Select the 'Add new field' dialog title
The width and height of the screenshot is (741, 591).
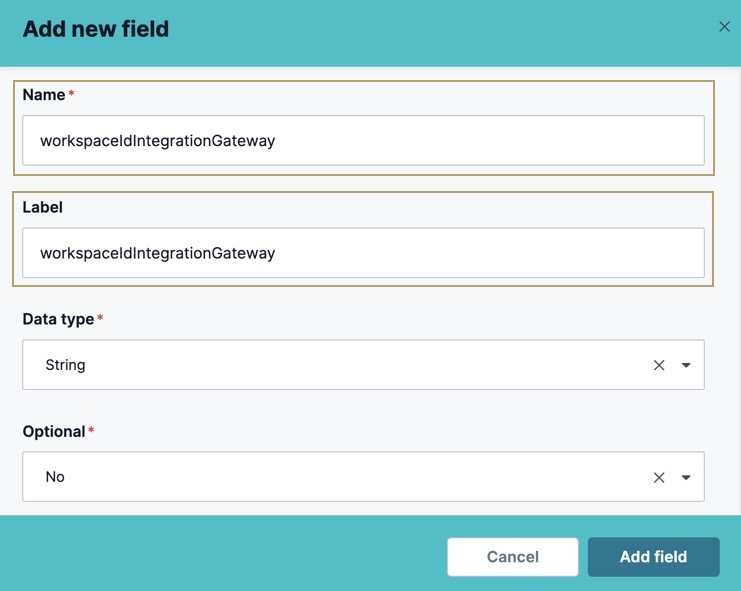(x=96, y=29)
